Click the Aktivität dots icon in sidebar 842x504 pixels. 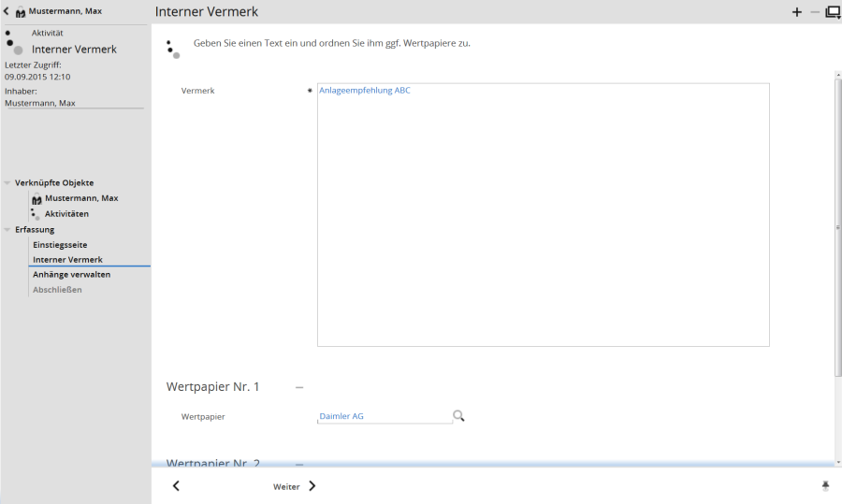coord(13,42)
